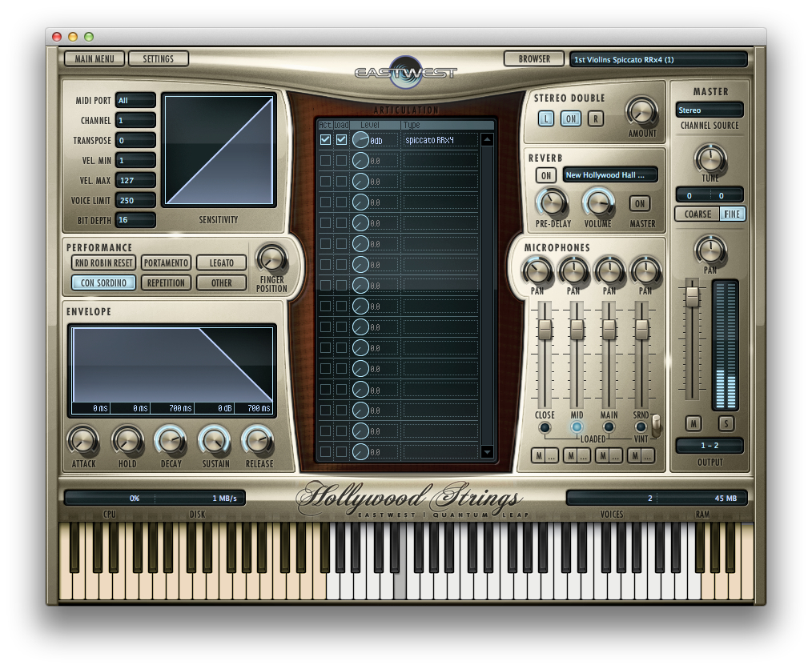Enable the Legato button

click(221, 262)
